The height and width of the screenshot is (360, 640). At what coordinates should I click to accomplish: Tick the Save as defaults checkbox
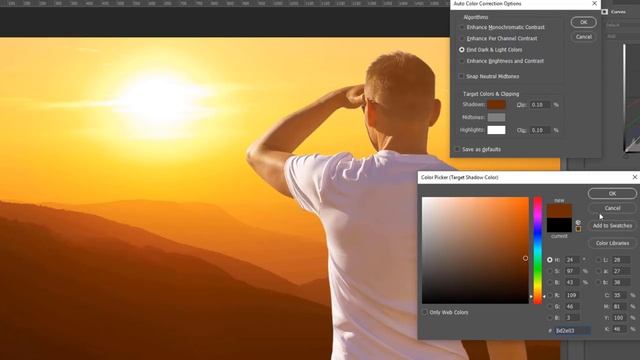point(457,149)
